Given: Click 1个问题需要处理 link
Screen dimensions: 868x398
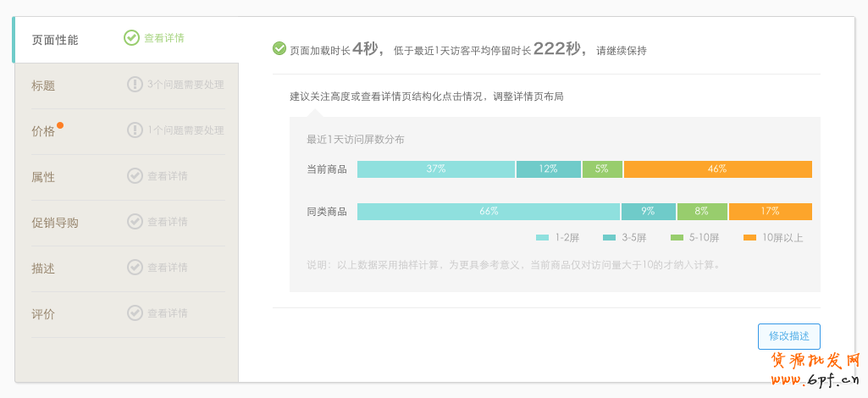Looking at the screenshot, I should coord(185,130).
